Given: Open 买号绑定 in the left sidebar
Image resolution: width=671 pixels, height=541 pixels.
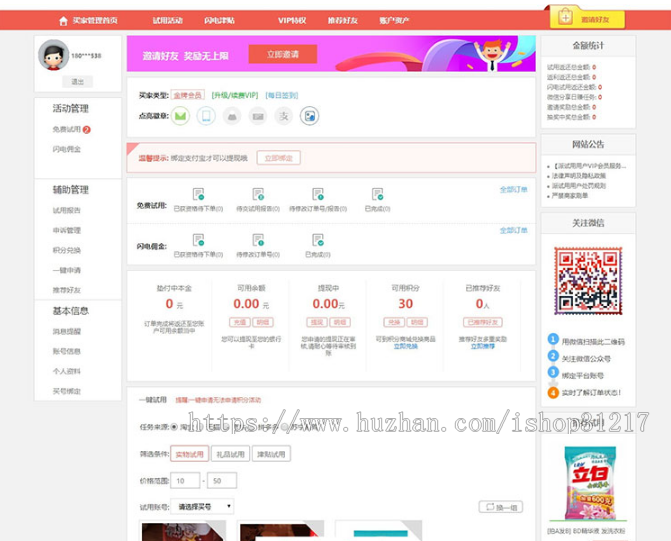Looking at the screenshot, I should [x=67, y=391].
